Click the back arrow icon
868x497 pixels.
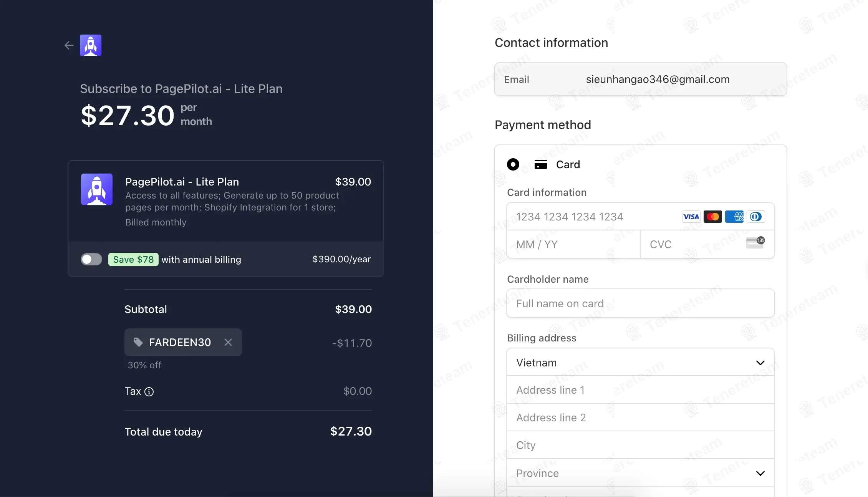(69, 46)
